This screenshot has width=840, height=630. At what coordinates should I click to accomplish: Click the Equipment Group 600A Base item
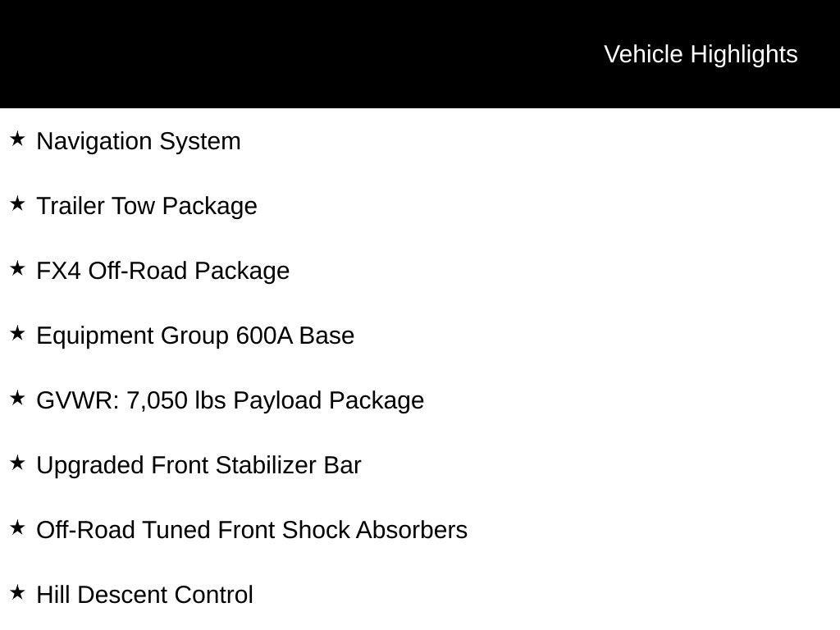click(x=195, y=336)
